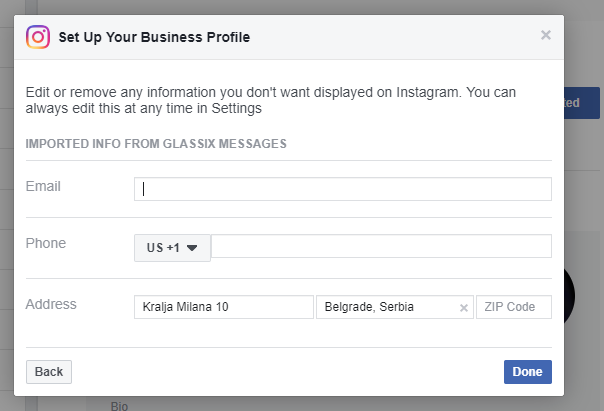Click the Belgrade, Serbia city field
604x411 pixels.
pos(385,307)
